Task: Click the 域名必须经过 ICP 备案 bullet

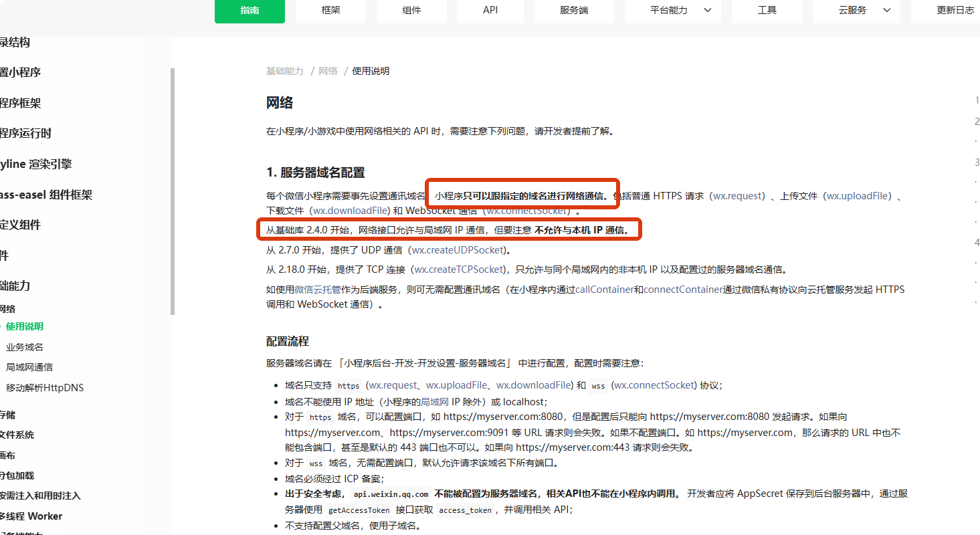Action: [x=334, y=478]
